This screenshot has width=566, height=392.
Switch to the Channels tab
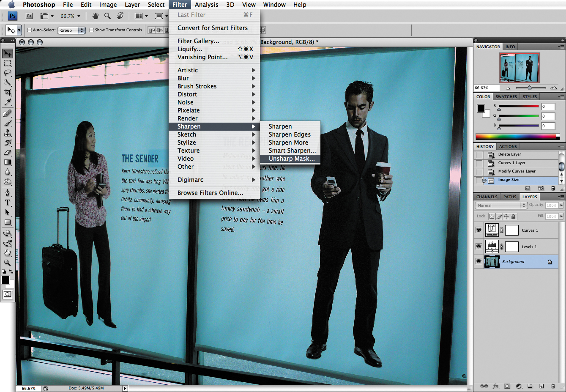(487, 197)
